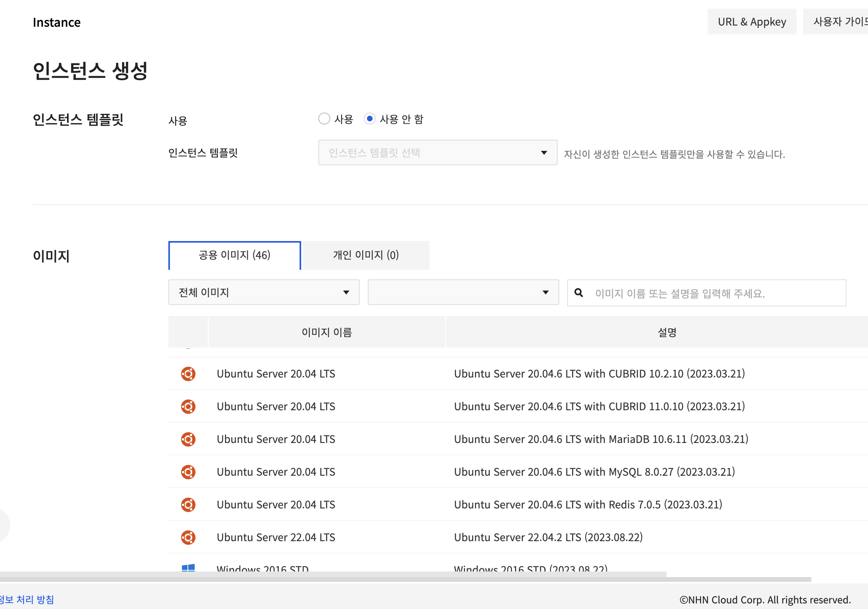868x609 pixels.
Task: Click Windows logo icon for Windows 2016 STD
Action: (188, 567)
